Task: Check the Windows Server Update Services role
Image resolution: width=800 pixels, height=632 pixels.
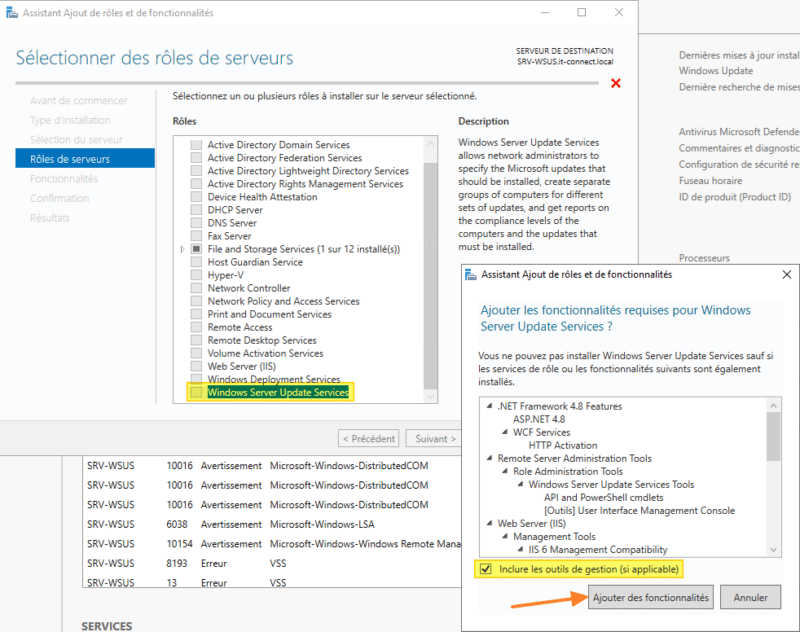Action: tap(197, 393)
